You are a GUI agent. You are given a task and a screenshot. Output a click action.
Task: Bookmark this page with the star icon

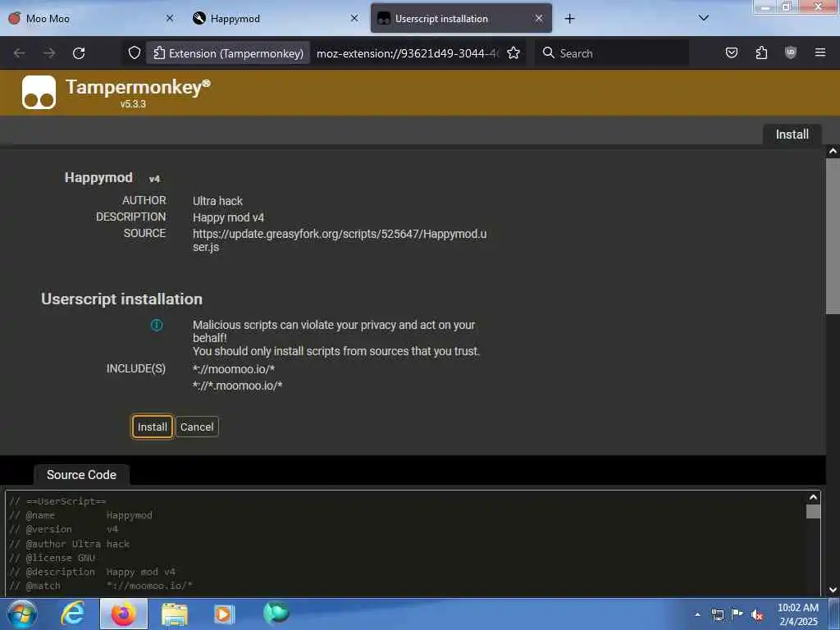(x=514, y=53)
